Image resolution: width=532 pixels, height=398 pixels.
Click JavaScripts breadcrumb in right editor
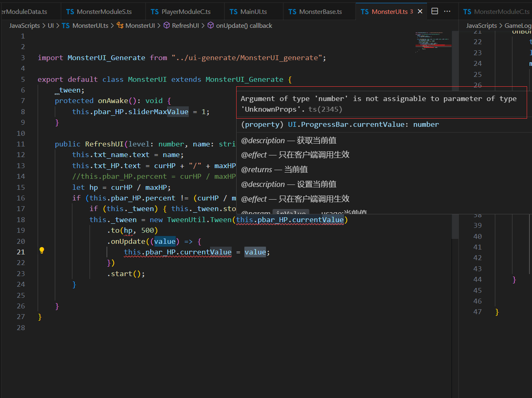pos(482,25)
